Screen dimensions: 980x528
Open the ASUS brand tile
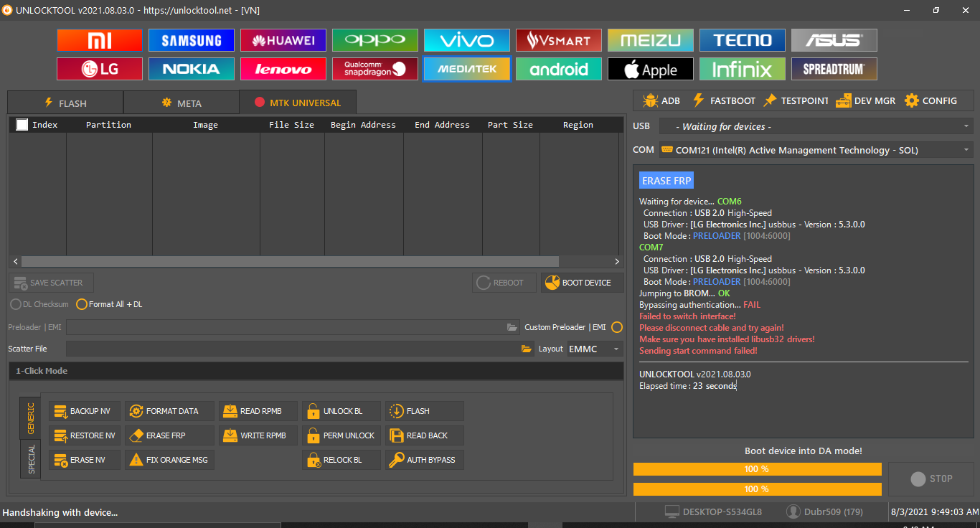[834, 40]
